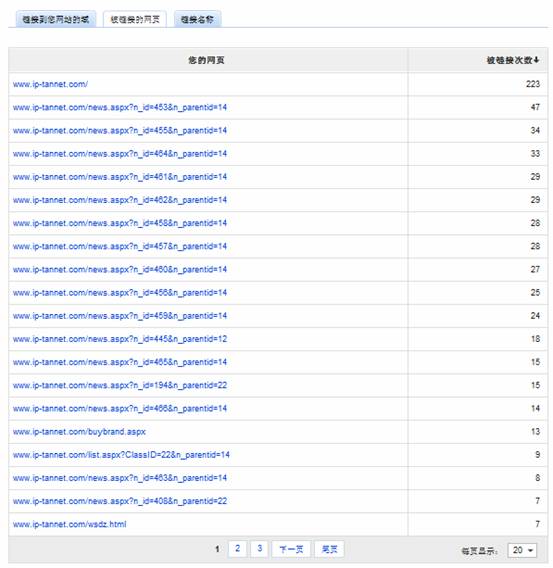Click the link count 223
The image size is (553, 568).
coord(533,84)
